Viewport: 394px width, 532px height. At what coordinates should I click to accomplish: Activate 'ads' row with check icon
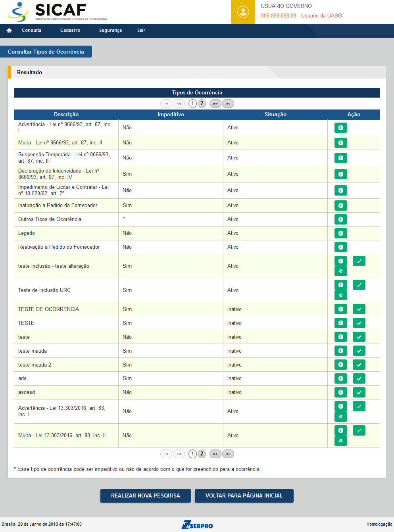[x=359, y=378]
